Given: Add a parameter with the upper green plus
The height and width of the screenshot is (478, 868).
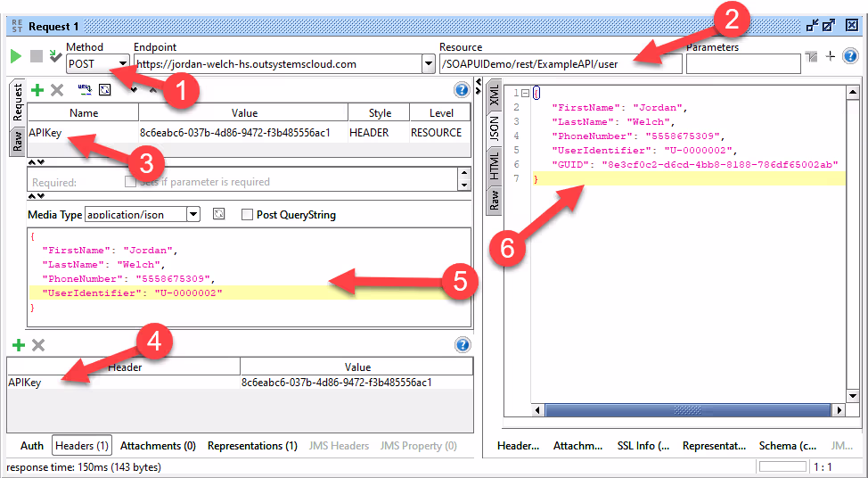Looking at the screenshot, I should coord(37,90).
